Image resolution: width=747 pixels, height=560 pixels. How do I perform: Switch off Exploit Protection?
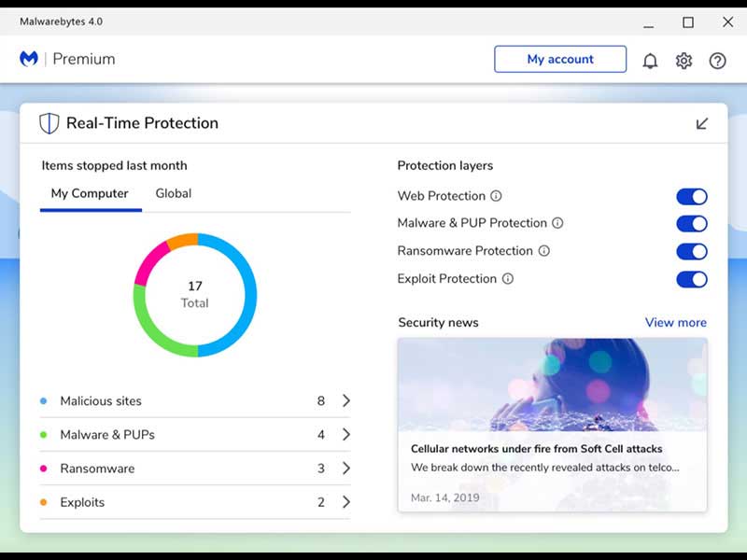click(x=691, y=279)
